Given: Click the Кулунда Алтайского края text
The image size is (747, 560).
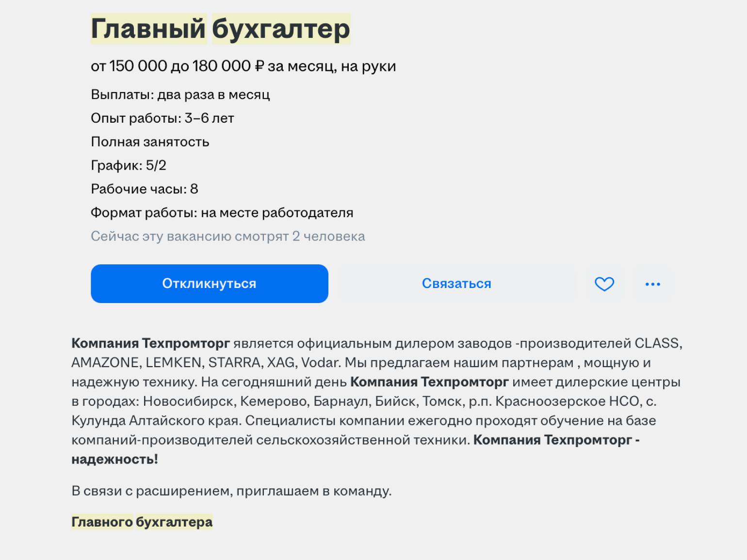Looking at the screenshot, I should click(x=155, y=421).
